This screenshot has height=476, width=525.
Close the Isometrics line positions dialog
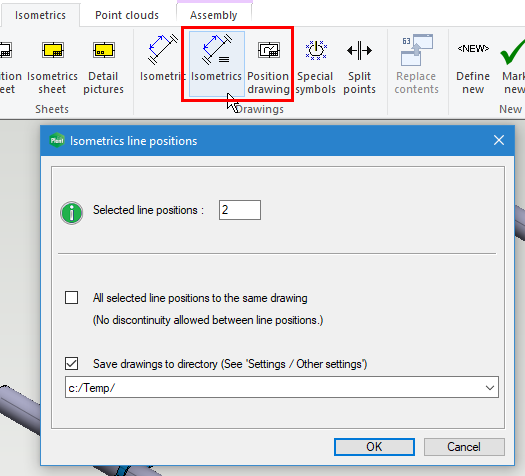[499, 140]
